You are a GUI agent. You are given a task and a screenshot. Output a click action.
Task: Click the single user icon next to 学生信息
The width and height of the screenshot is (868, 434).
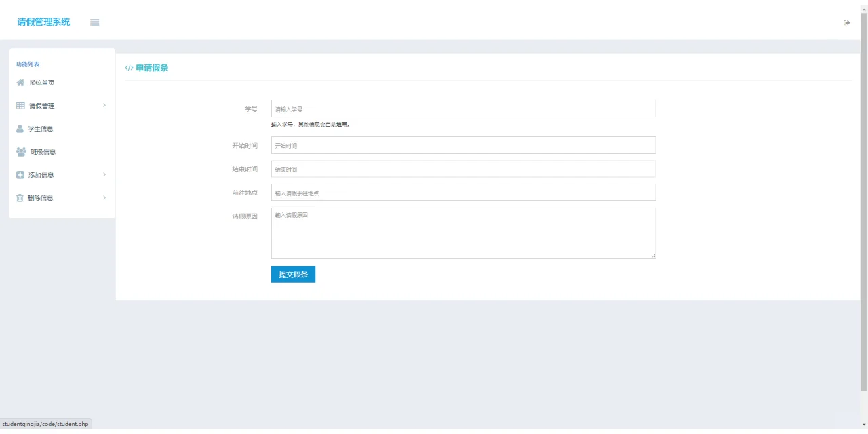[20, 128]
